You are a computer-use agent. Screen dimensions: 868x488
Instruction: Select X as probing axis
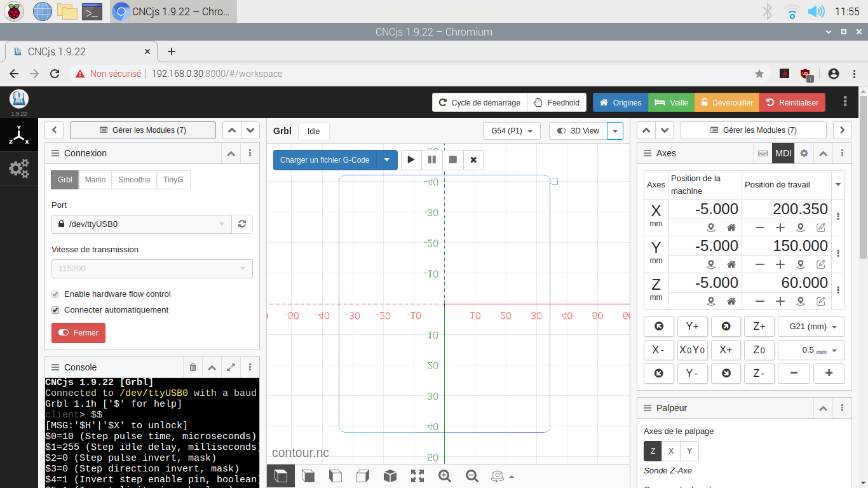coord(671,452)
